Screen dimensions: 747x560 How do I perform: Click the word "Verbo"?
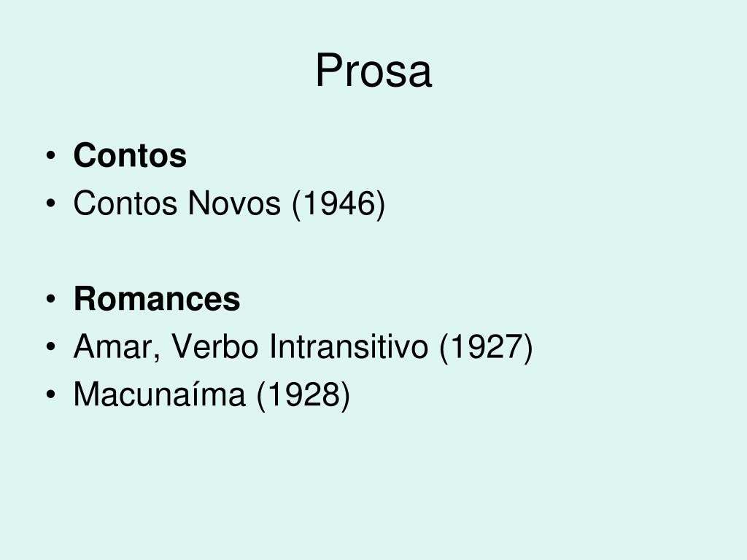click(x=215, y=346)
